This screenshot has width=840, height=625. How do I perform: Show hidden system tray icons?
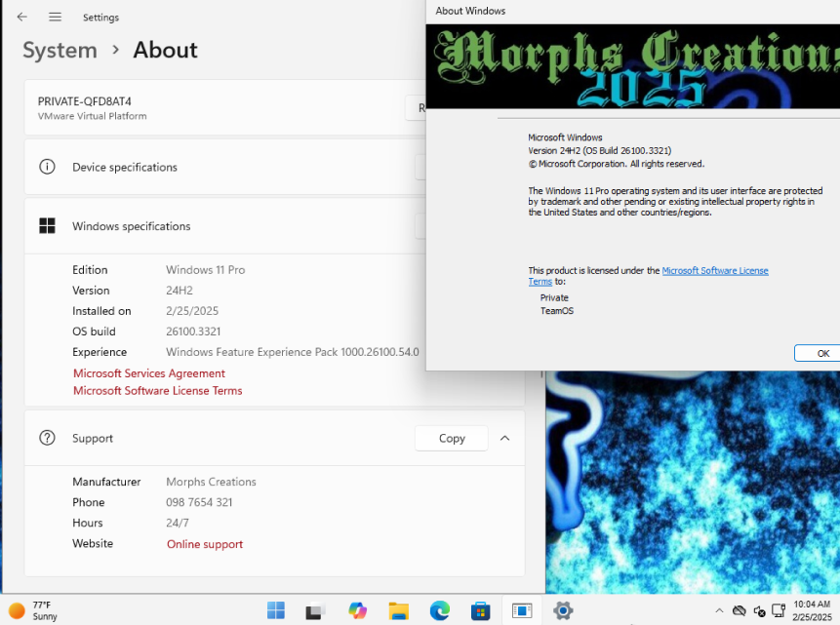[719, 610]
